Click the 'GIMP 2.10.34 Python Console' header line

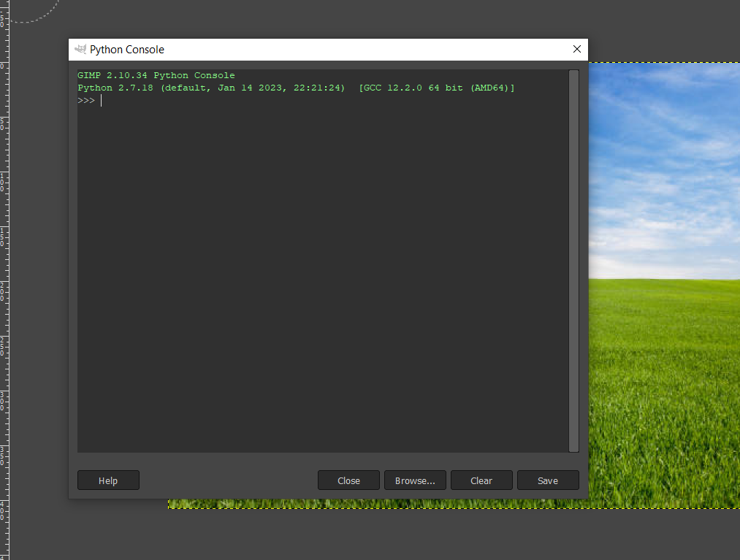(x=156, y=75)
